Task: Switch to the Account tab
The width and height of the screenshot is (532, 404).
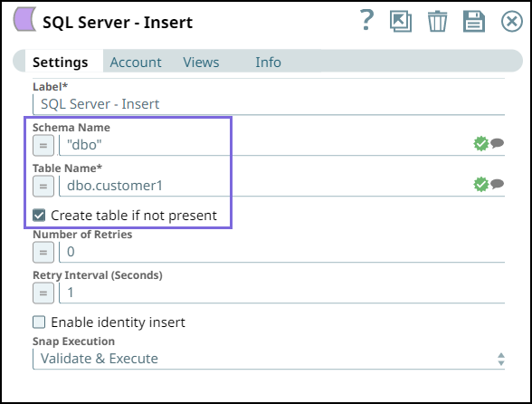Action: (136, 63)
